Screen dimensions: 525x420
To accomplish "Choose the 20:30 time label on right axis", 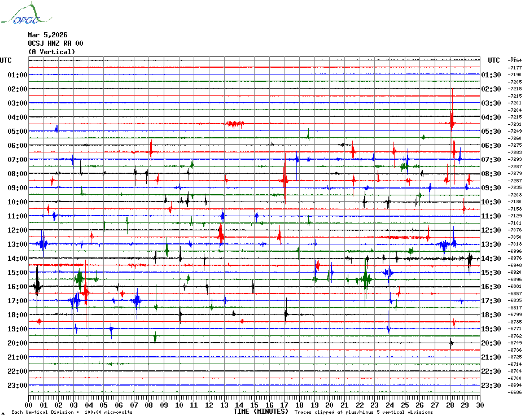I will click(491, 343).
